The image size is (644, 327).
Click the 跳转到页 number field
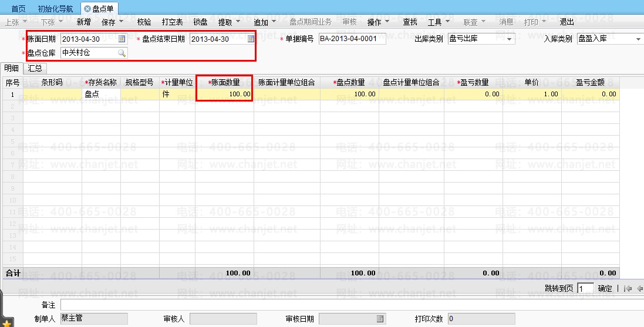pyautogui.click(x=586, y=289)
